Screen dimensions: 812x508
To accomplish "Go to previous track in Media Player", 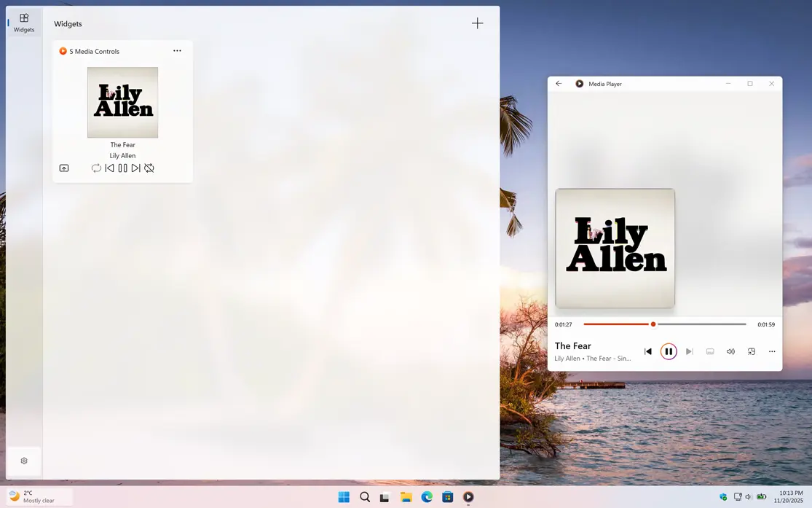I will tap(648, 351).
